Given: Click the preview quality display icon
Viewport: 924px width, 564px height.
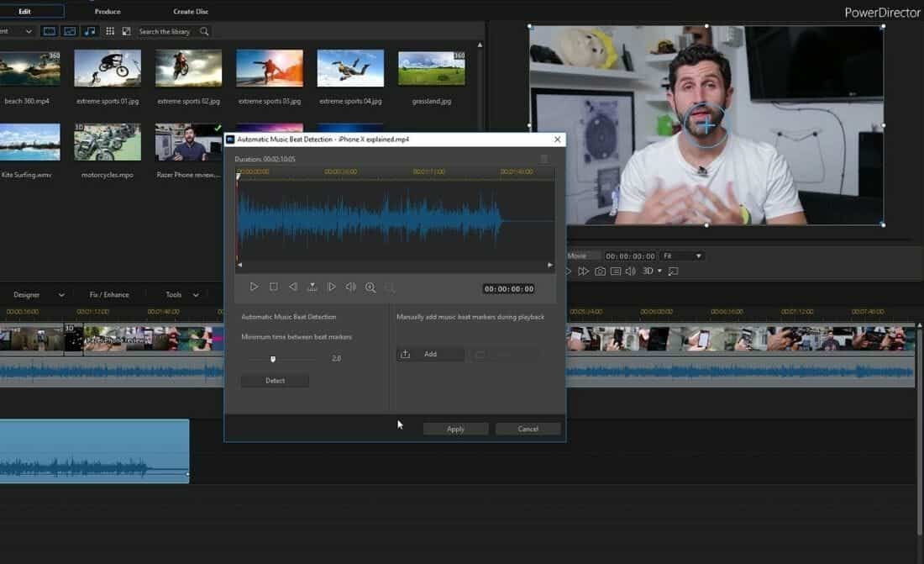Looking at the screenshot, I should pyautogui.click(x=615, y=271).
